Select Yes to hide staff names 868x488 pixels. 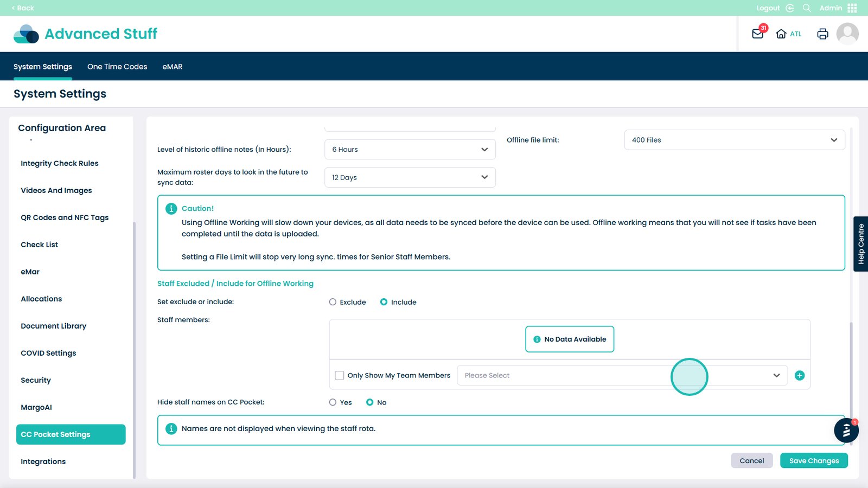click(x=333, y=402)
